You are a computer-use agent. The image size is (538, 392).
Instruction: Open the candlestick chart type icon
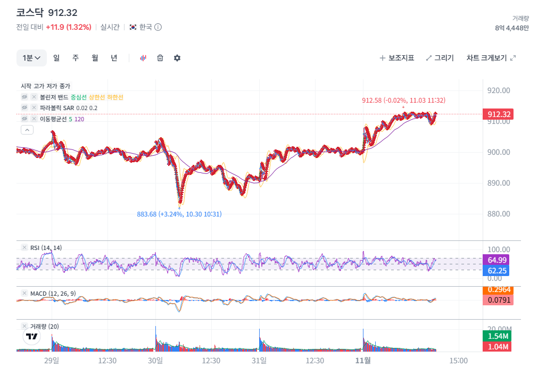(143, 58)
